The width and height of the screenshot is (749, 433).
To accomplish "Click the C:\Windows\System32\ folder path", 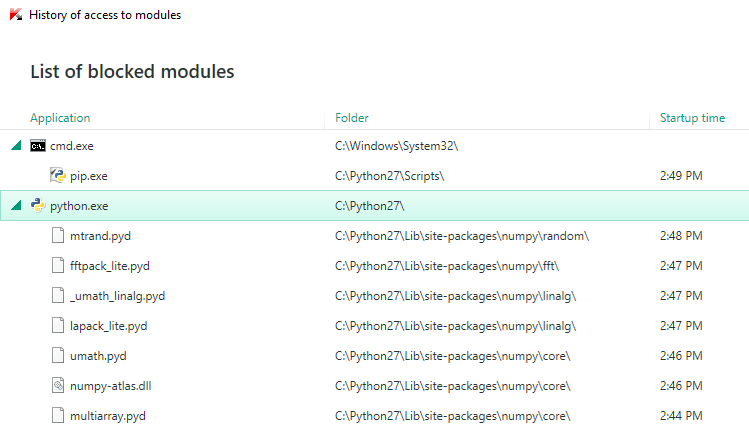I will coord(396,146).
